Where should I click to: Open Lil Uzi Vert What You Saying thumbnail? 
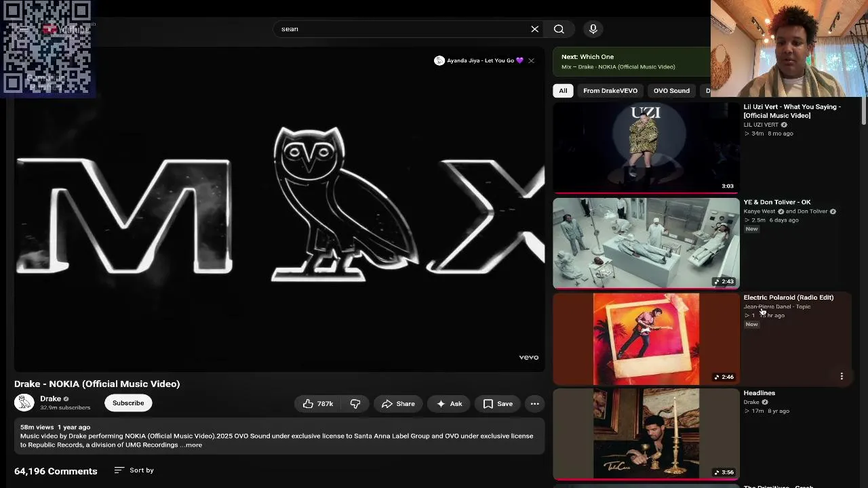(x=646, y=148)
